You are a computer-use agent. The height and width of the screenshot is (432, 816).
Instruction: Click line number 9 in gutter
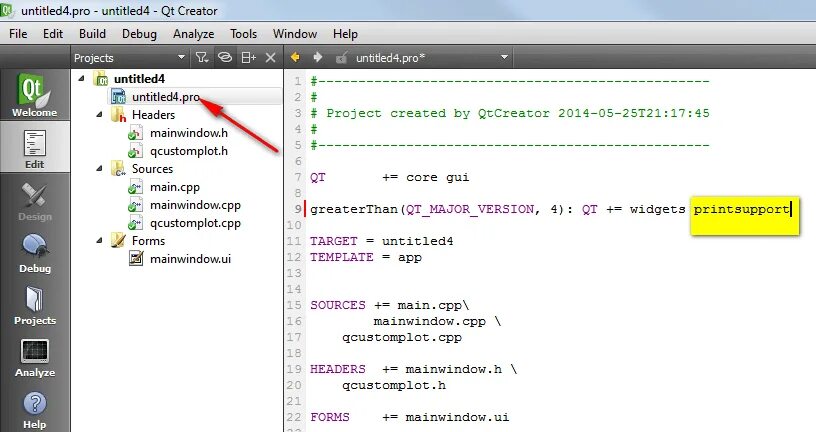click(298, 209)
